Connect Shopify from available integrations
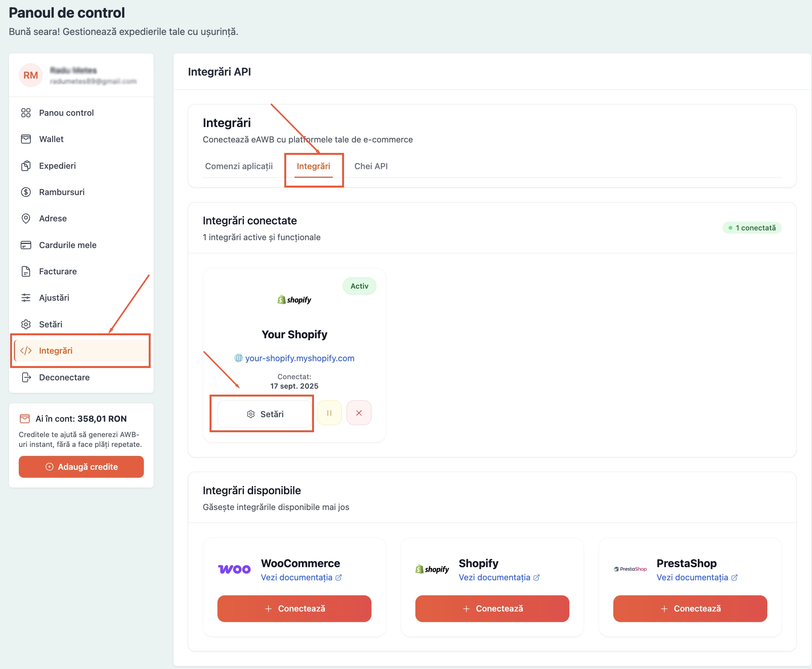The width and height of the screenshot is (812, 669). [x=492, y=608]
